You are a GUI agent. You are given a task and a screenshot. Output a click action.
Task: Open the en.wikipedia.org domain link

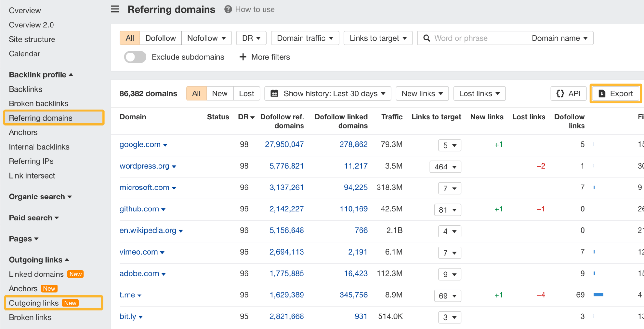tap(148, 230)
